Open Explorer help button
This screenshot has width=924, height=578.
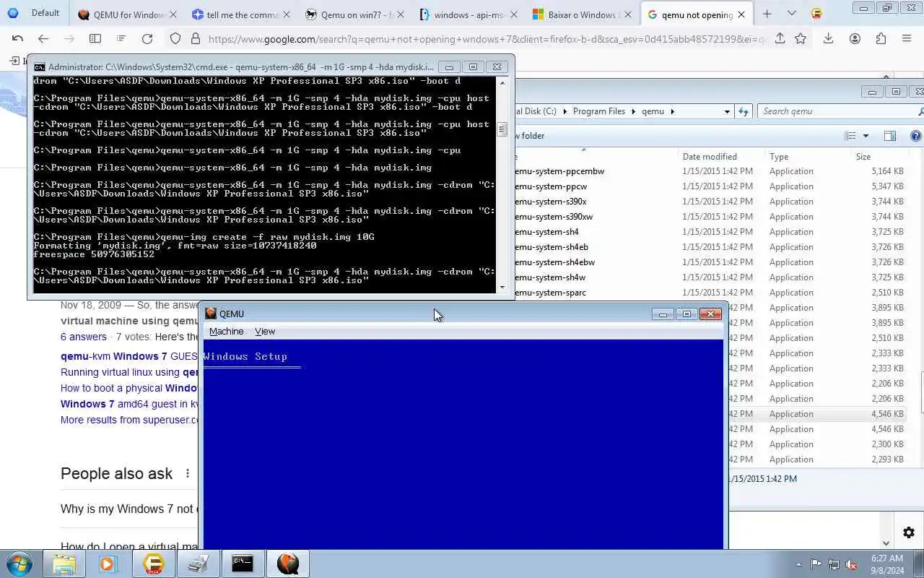[x=916, y=136]
